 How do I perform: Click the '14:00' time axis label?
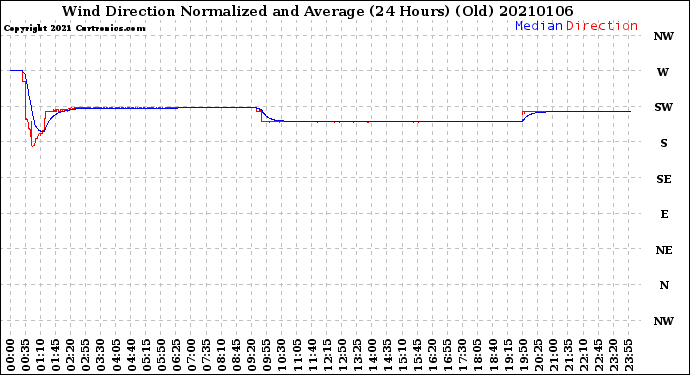[x=372, y=355]
